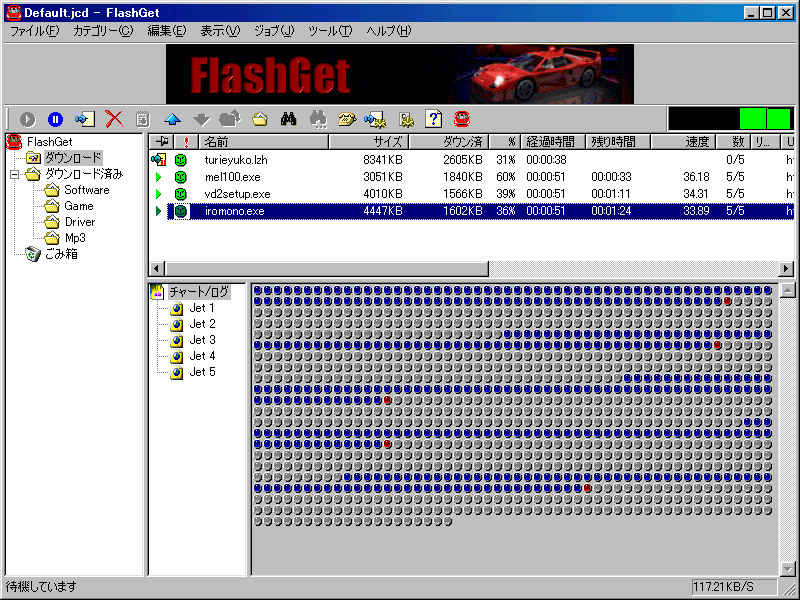The image size is (800, 600).
Task: Click the left arrow of the horizontal scrollbar
Action: point(157,268)
